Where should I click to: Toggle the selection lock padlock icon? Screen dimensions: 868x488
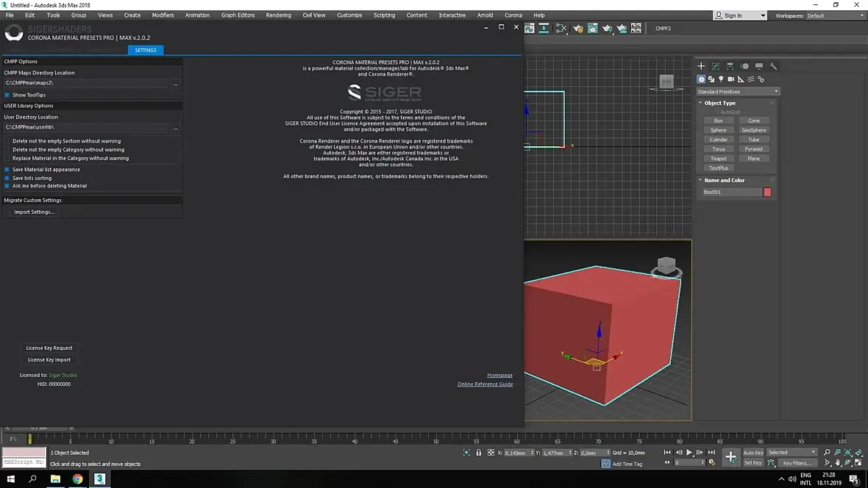479,453
